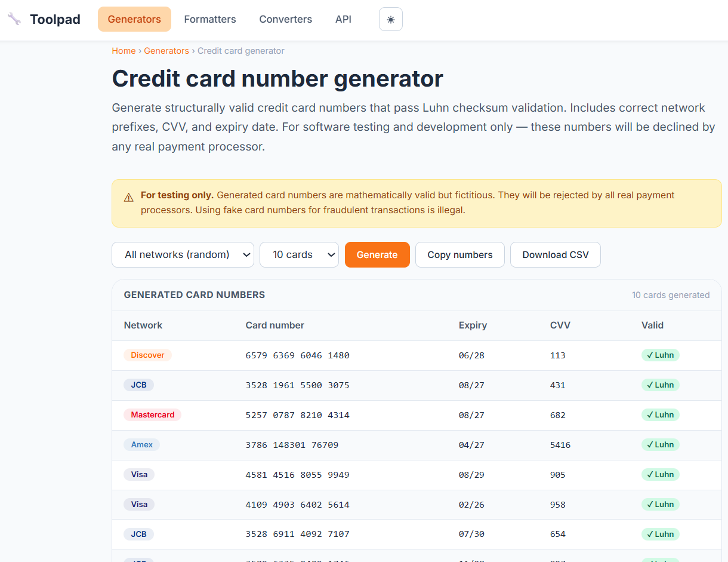Viewport: 728px width, 562px height.
Task: Click the Toolpad wrench logo icon
Action: coord(14,19)
